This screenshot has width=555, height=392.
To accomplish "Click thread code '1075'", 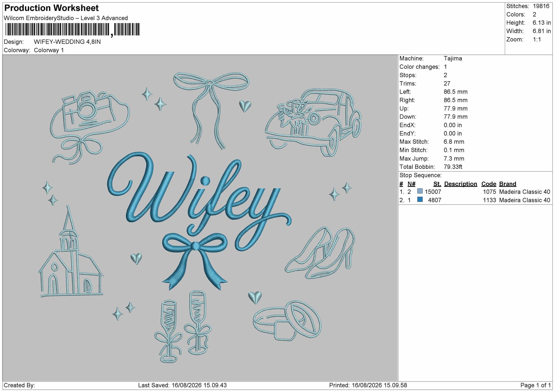I will [x=489, y=192].
